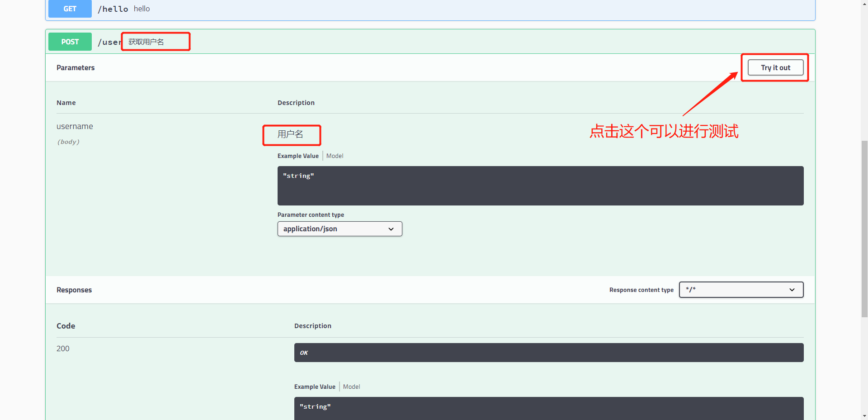Click the scrollbar down arrow
868x420 pixels.
pyautogui.click(x=864, y=416)
